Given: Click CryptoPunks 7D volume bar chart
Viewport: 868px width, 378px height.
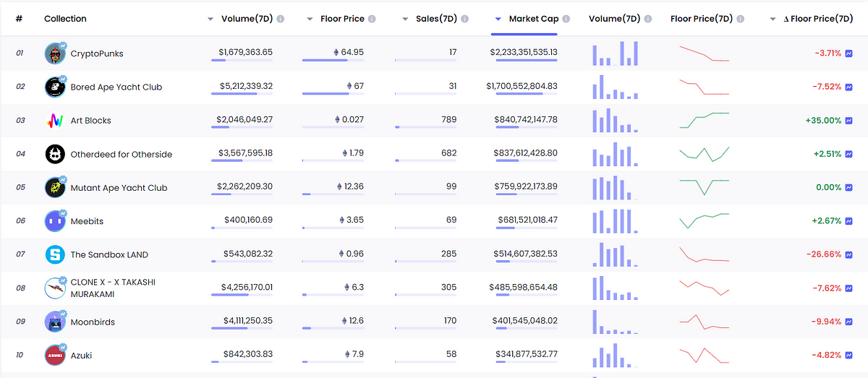Looking at the screenshot, I should (x=616, y=54).
